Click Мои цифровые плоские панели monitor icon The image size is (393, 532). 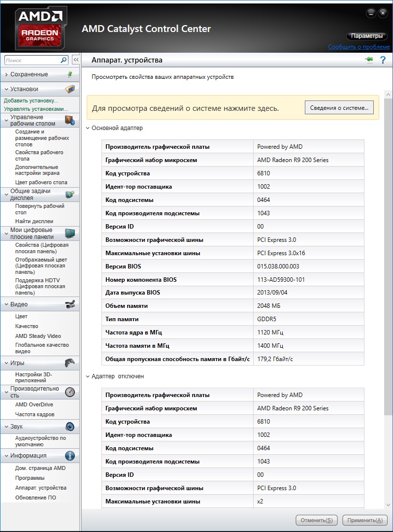pos(70,233)
